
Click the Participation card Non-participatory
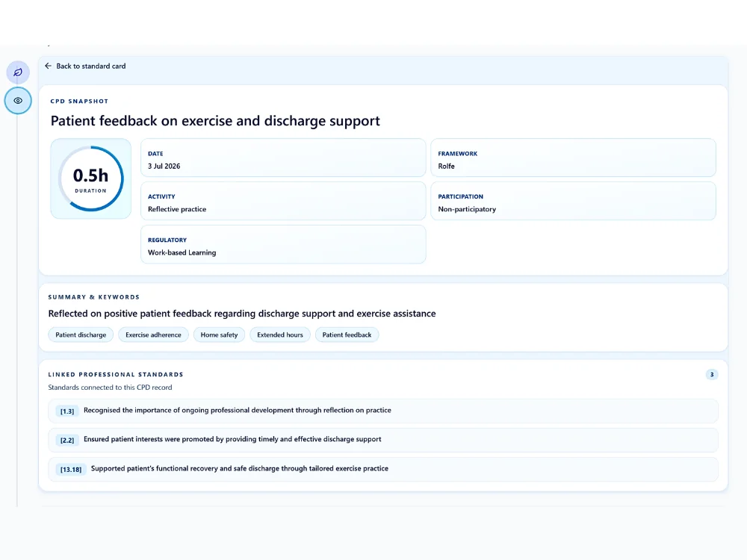(x=573, y=201)
